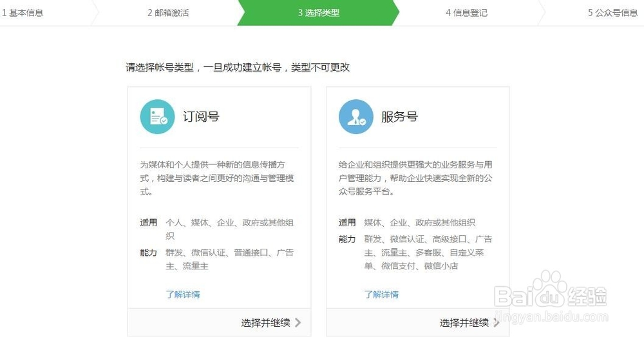
Task: Open 了解详情 under 服务号
Action: (x=381, y=295)
